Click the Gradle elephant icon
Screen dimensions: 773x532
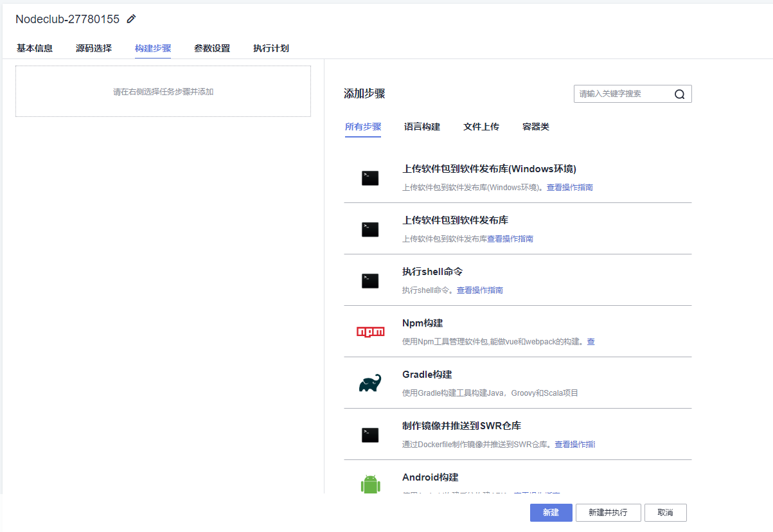click(x=370, y=383)
